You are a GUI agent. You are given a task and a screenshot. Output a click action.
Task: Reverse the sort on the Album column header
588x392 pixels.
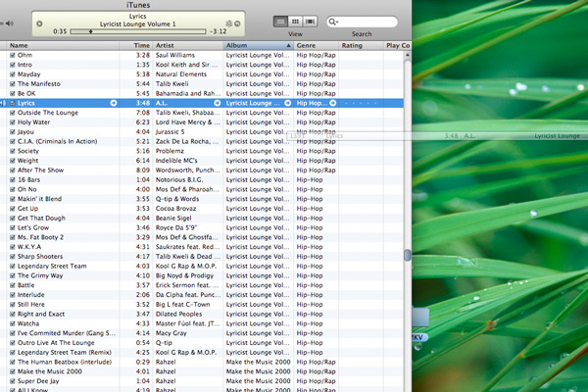(x=259, y=45)
